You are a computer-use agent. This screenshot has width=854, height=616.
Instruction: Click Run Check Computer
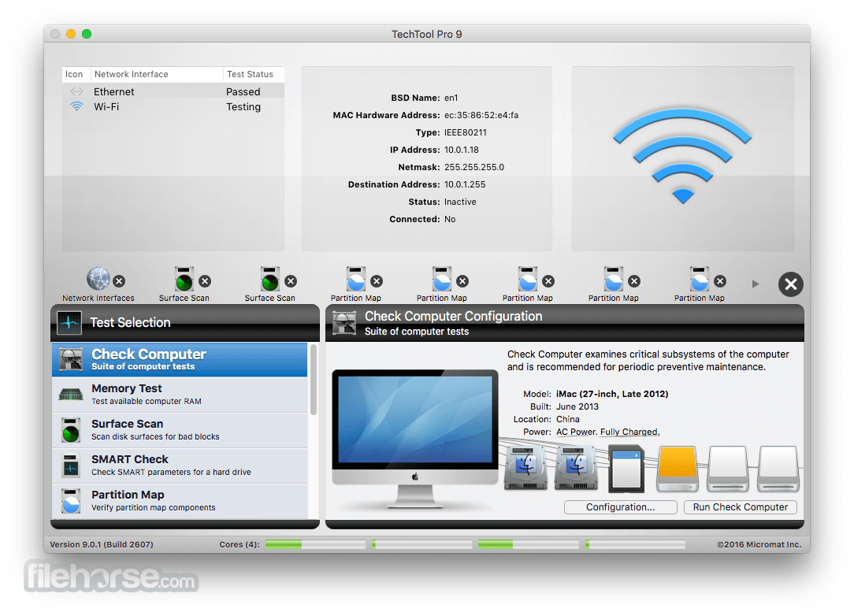pyautogui.click(x=741, y=507)
